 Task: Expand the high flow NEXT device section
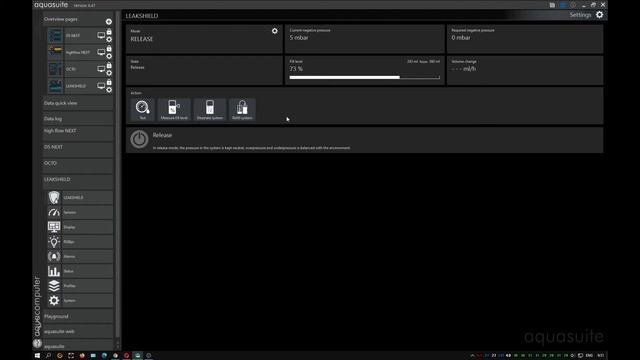(78, 133)
